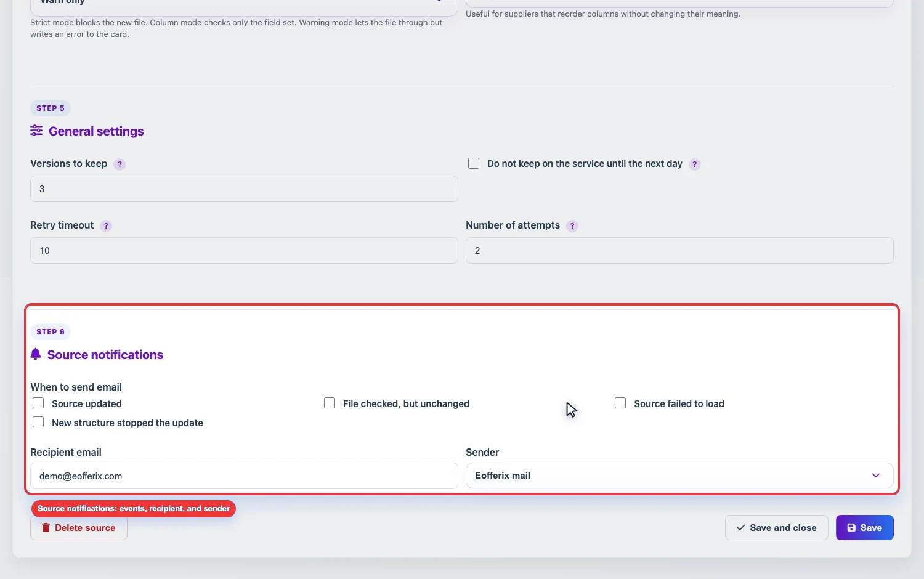This screenshot has height=579, width=924.
Task: Open the Sender dropdown showing Eofferix mail
Action: point(679,476)
